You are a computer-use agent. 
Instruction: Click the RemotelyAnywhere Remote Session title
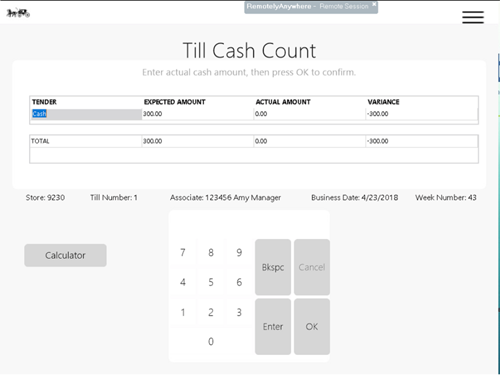click(x=307, y=6)
